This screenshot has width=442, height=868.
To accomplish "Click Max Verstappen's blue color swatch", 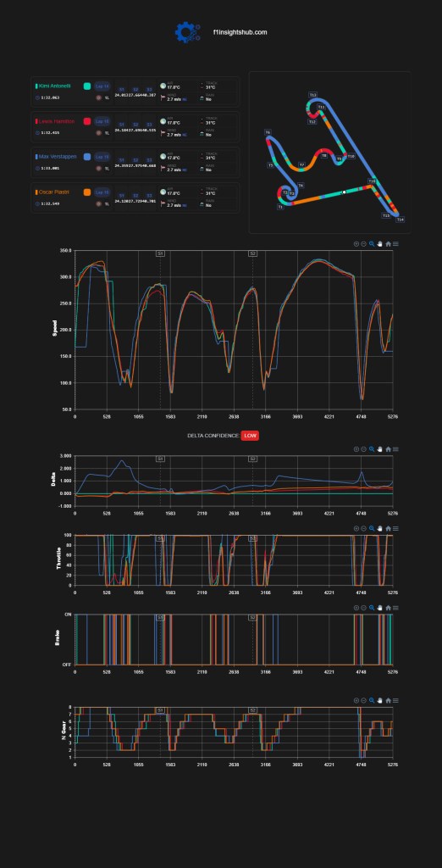I will (x=87, y=157).
